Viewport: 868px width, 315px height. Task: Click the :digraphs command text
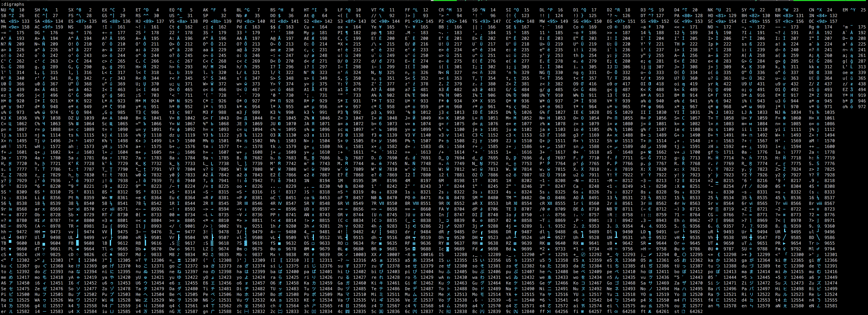click(x=13, y=4)
